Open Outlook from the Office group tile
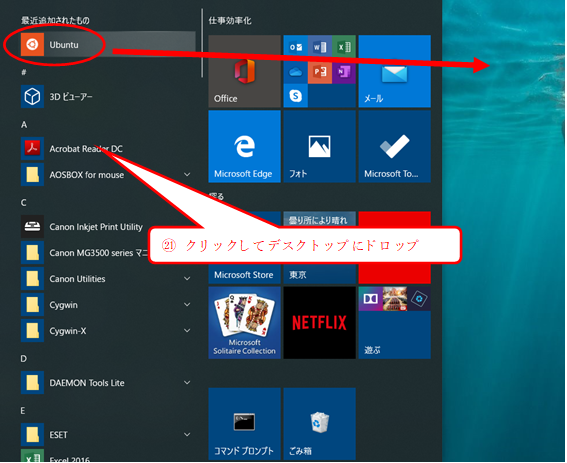The height and width of the screenshot is (463, 567). [295, 47]
